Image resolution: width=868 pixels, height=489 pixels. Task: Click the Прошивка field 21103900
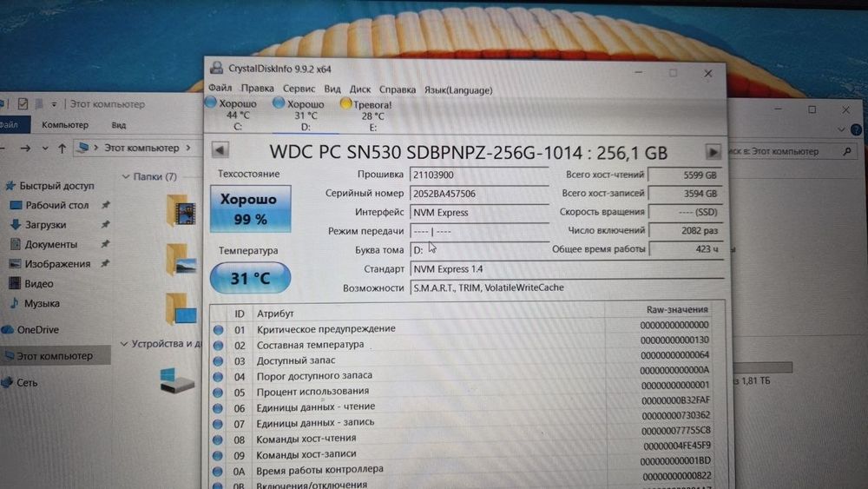tap(479, 175)
